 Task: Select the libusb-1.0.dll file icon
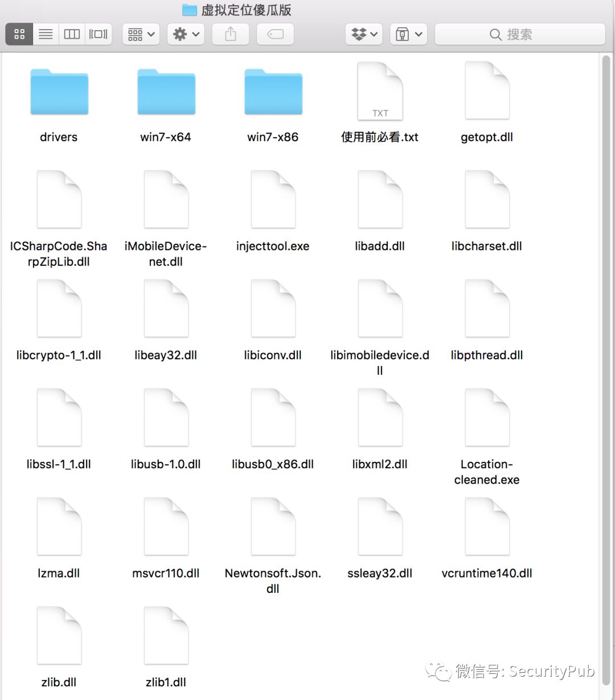point(166,418)
